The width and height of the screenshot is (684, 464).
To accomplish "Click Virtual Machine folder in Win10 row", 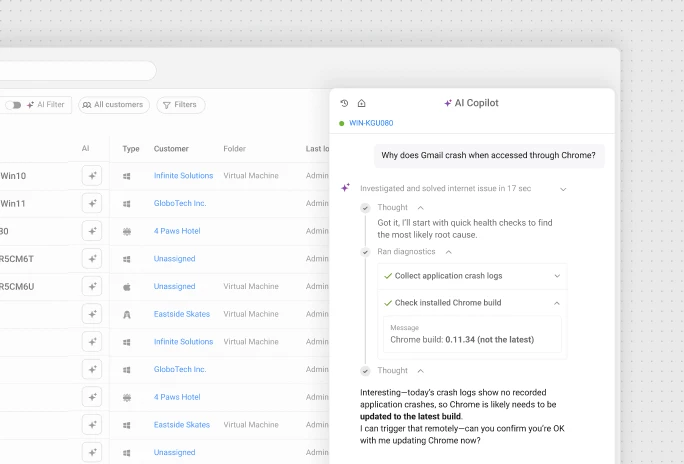I will 251,176.
